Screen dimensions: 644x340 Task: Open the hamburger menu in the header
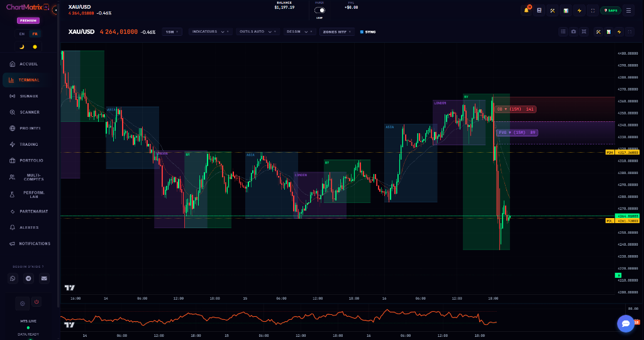click(628, 10)
